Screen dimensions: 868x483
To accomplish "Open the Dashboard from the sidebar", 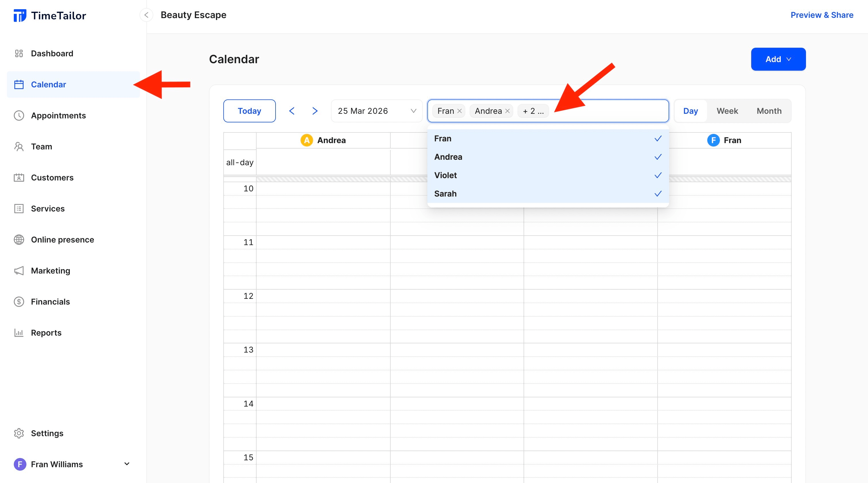I will click(x=52, y=53).
